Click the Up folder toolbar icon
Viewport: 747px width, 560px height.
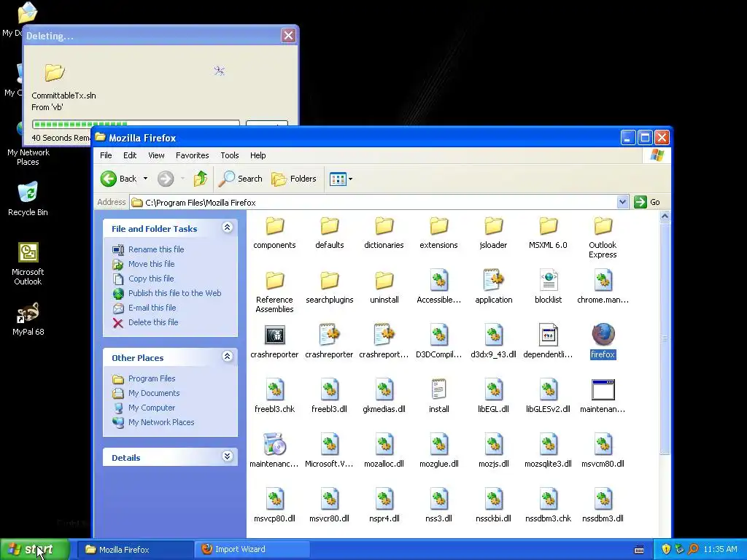tap(201, 179)
